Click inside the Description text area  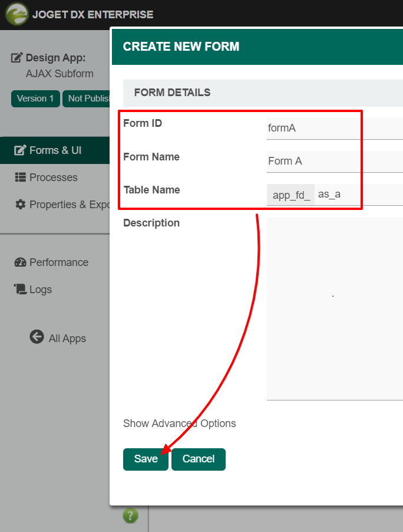tap(334, 308)
